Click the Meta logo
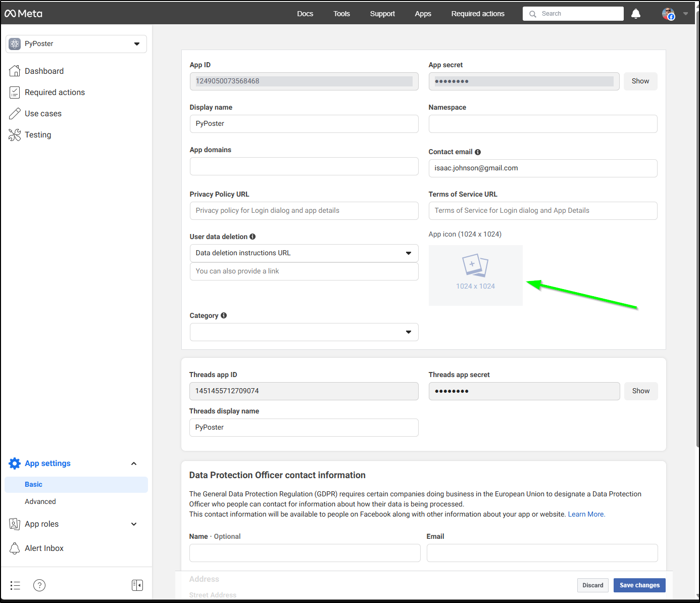This screenshot has width=700, height=603. (x=23, y=14)
